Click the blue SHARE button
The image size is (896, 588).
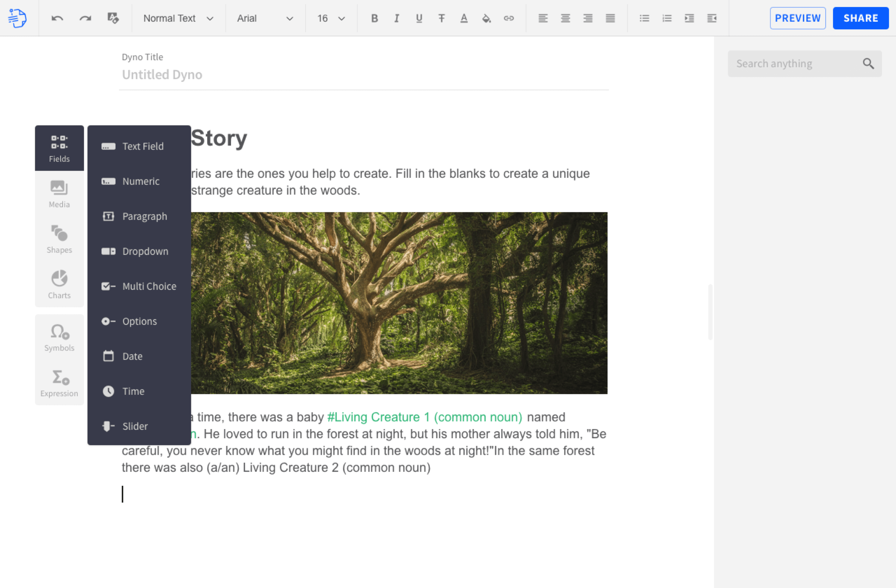point(861,18)
